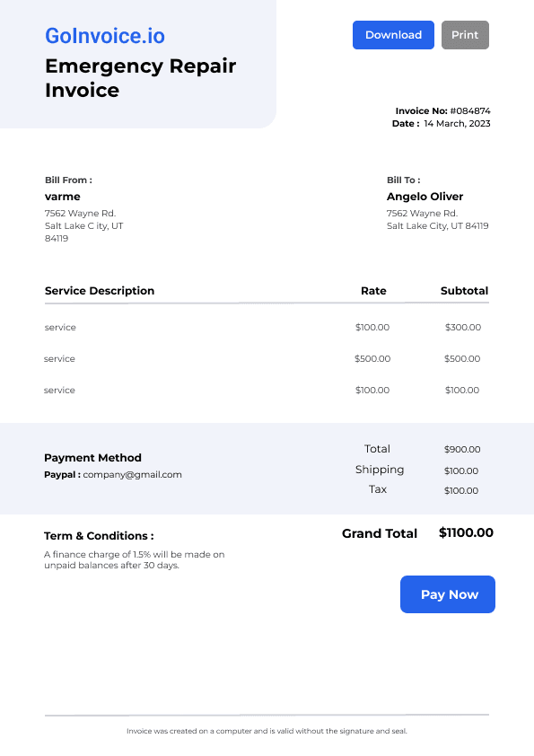
Task: Click the Bill To name Angelo Oliver
Action: pyautogui.click(x=425, y=197)
